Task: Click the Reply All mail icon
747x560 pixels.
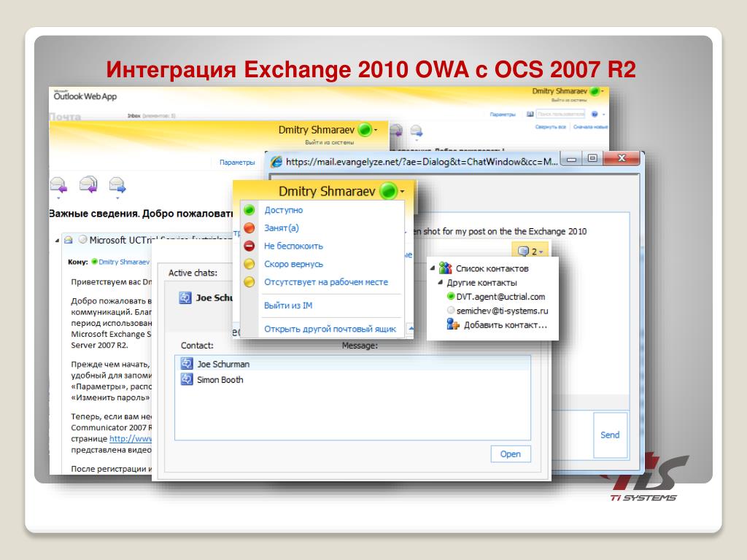Action: coord(88,184)
